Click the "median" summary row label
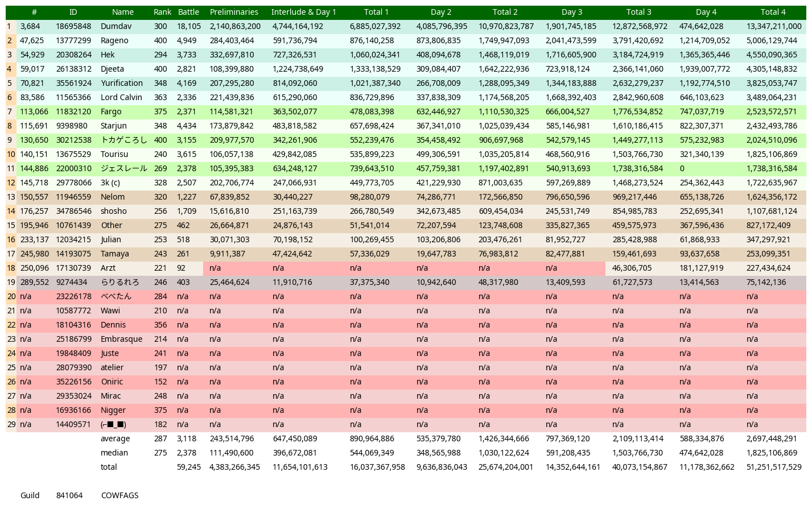 point(114,453)
